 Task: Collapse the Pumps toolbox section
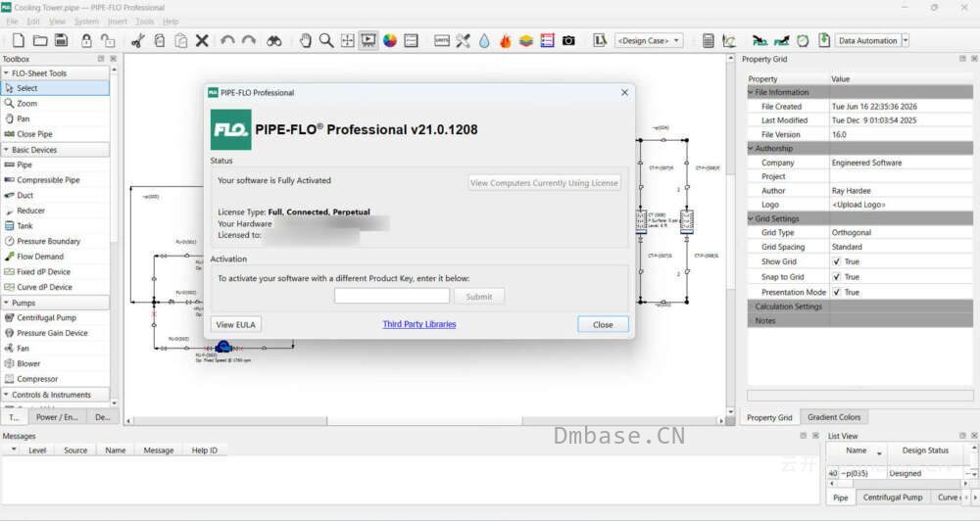click(6, 303)
